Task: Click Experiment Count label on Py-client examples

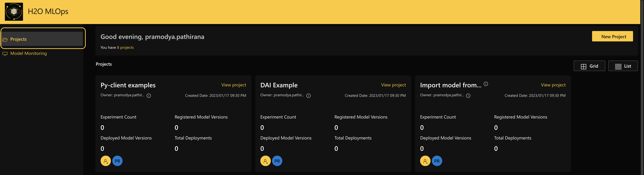Action: [118, 117]
